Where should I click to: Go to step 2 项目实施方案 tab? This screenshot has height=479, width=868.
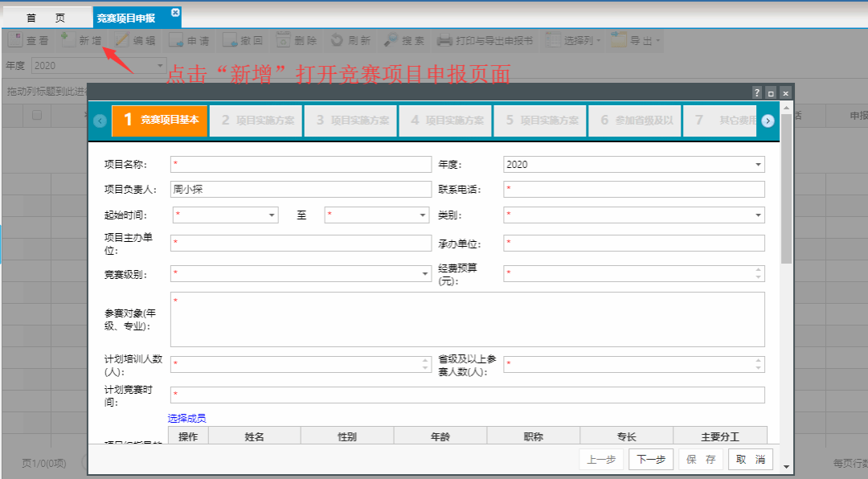(256, 121)
